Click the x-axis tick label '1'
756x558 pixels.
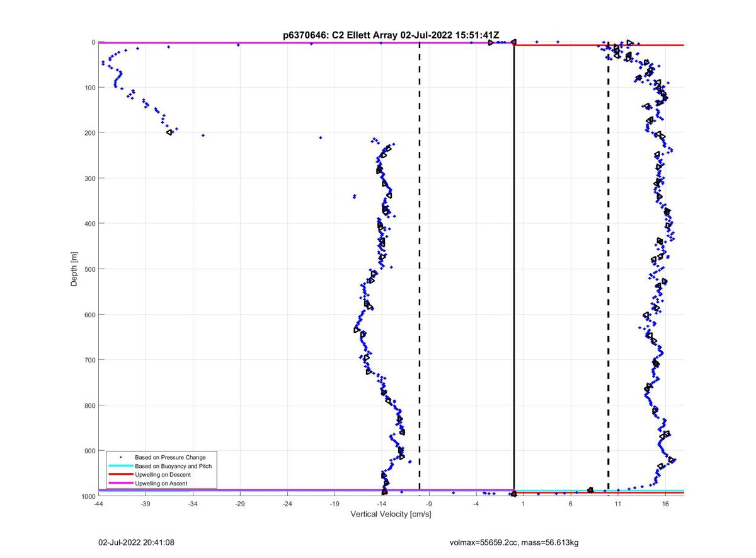click(524, 504)
